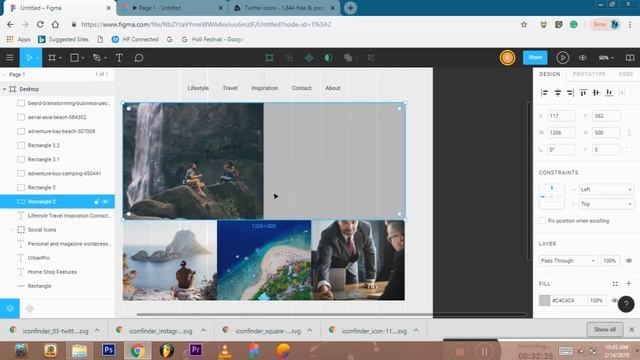
Task: Select the Move tool
Action: 29,58
